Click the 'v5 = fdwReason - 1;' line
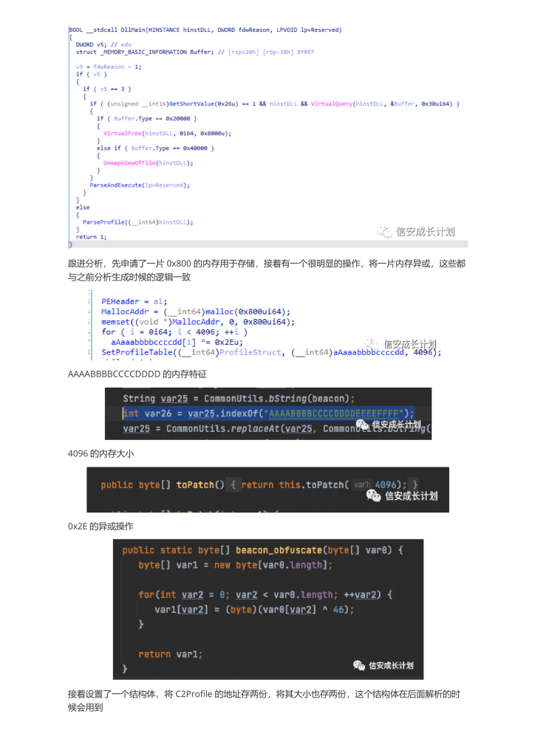This screenshot has width=535, height=756. tap(109, 67)
